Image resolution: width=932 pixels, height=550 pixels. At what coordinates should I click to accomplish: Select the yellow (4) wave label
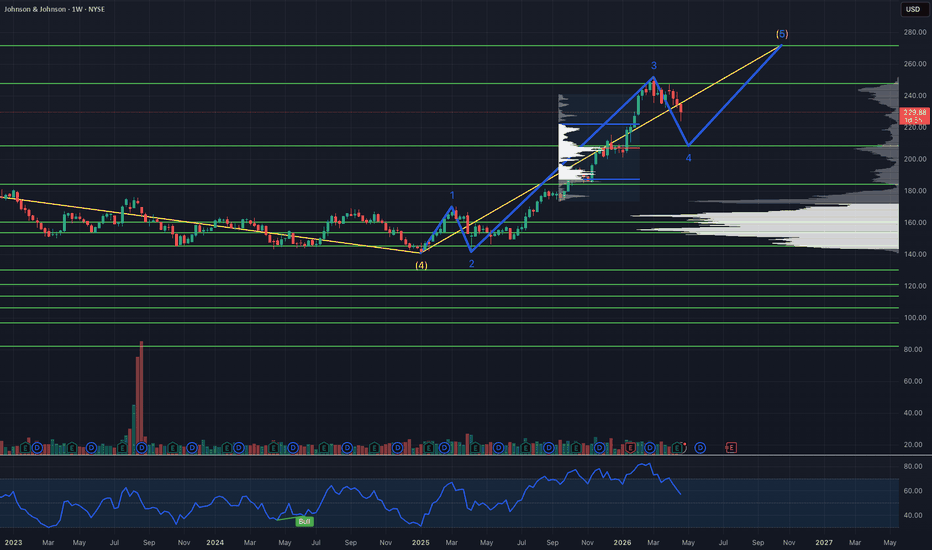click(421, 265)
